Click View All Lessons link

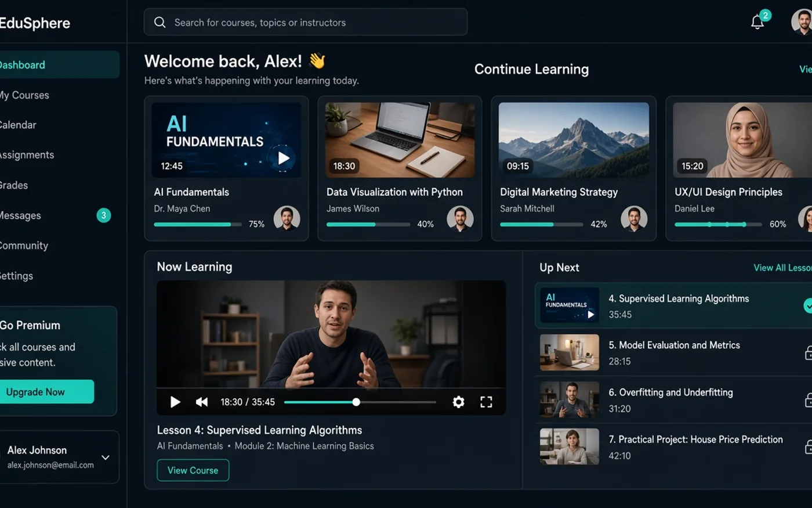(x=782, y=268)
